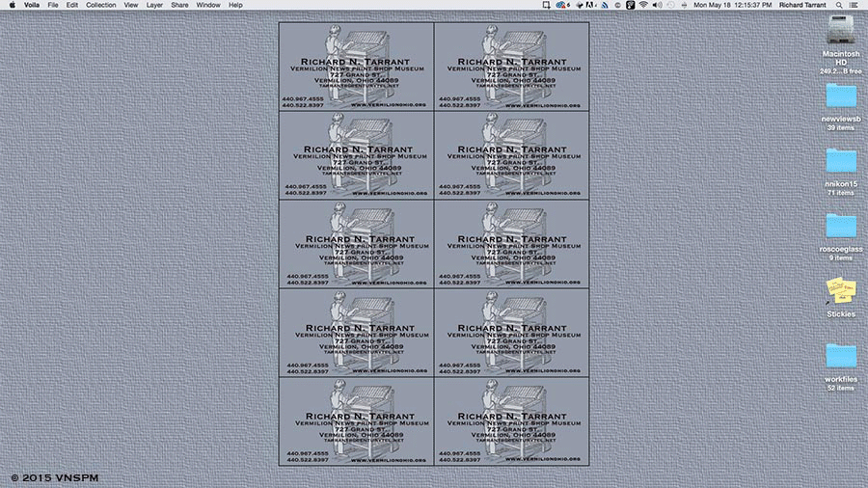Select the roscoeglass folder
The height and width of the screenshot is (488, 868).
(x=841, y=227)
